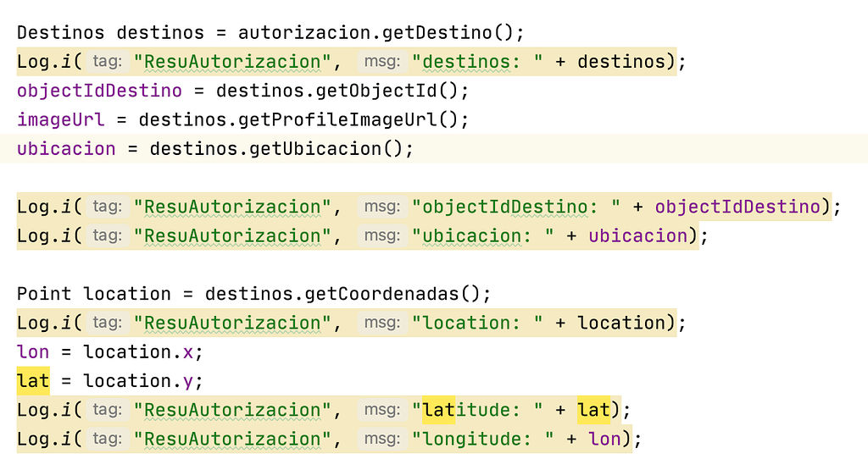Click the msg: hint on the longitude log line
The height and width of the screenshot is (470, 868).
click(x=381, y=439)
